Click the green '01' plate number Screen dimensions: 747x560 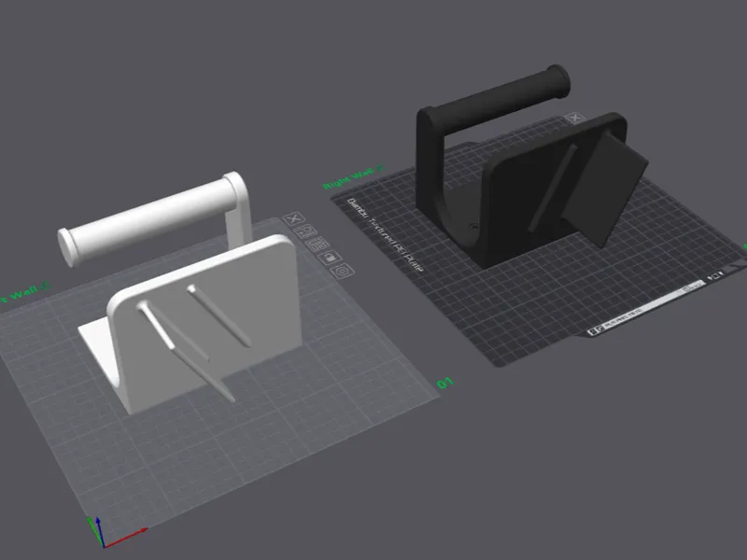pyautogui.click(x=445, y=383)
